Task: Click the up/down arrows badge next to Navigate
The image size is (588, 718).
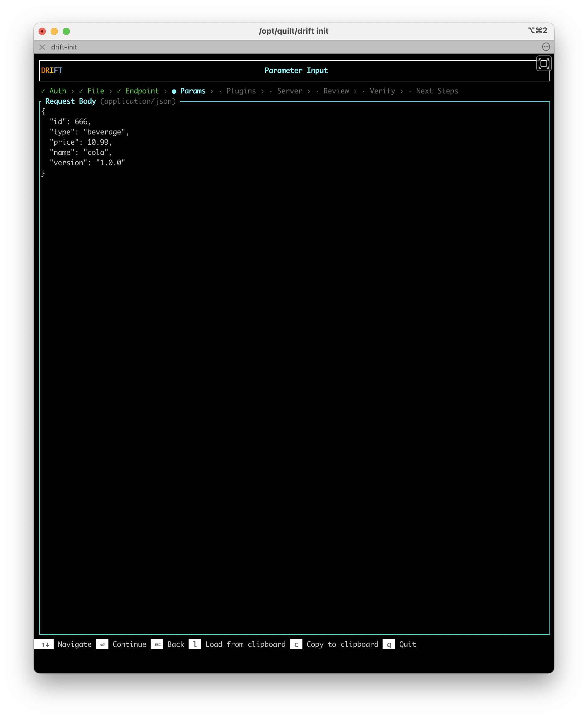Action: pos(44,644)
